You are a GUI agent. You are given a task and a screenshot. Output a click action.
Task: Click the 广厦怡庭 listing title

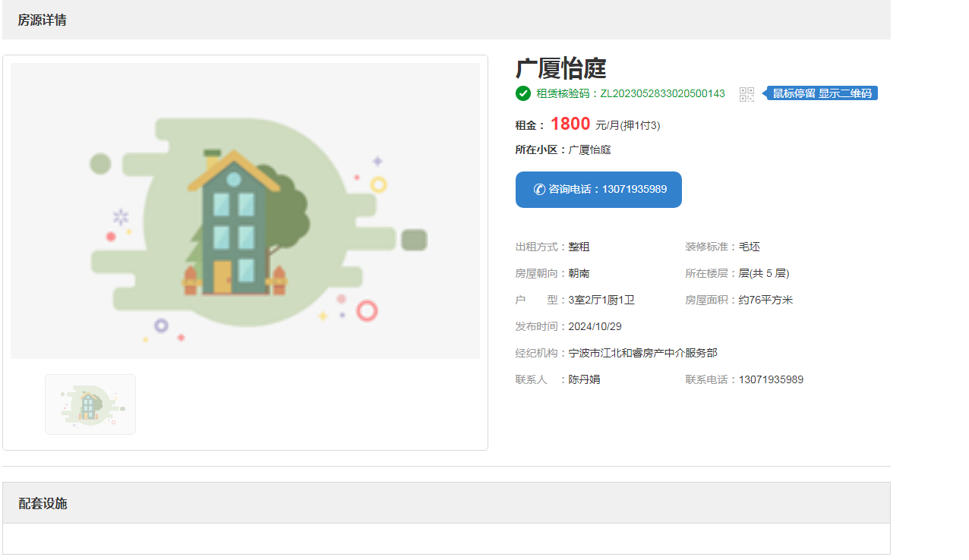[560, 68]
